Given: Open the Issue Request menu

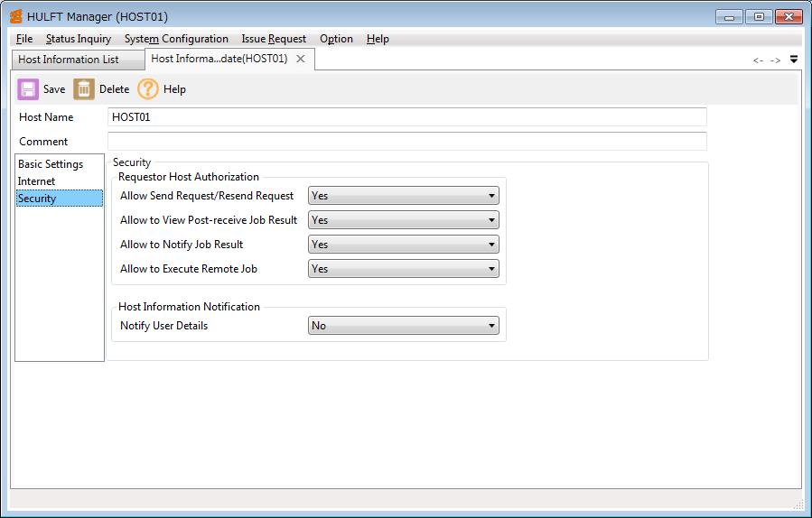Looking at the screenshot, I should (274, 39).
